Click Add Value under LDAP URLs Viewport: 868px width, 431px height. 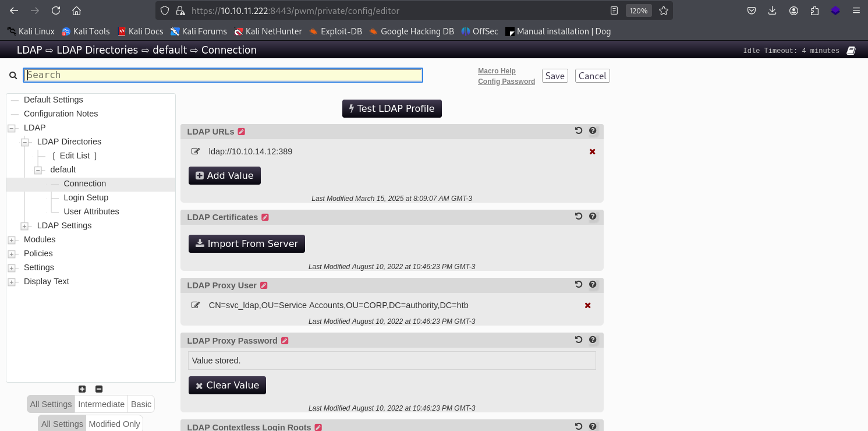click(x=225, y=175)
